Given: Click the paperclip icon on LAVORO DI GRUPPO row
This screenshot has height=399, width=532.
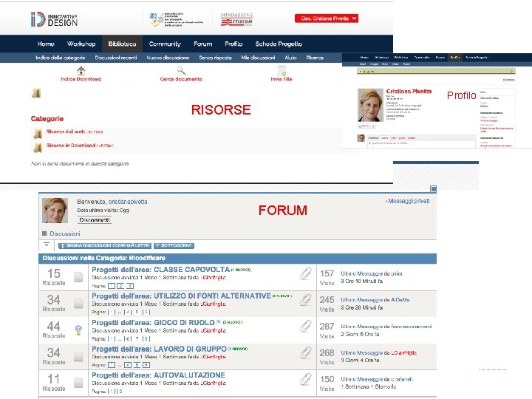Looking at the screenshot, I should (x=306, y=353).
